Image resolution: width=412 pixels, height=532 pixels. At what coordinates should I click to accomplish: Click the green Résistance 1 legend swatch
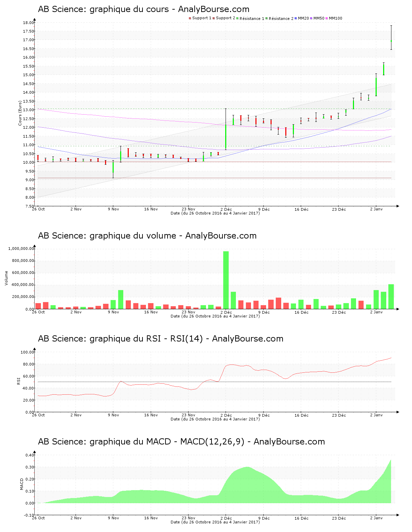tap(237, 18)
